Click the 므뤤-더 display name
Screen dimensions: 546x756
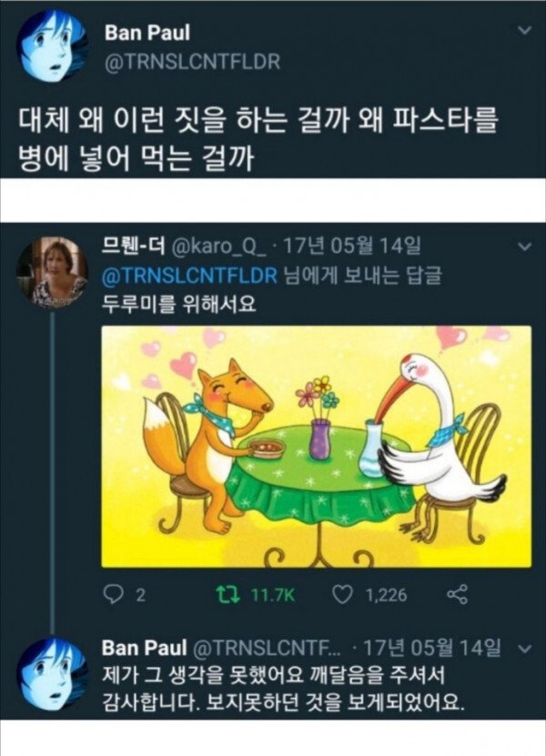[135, 247]
